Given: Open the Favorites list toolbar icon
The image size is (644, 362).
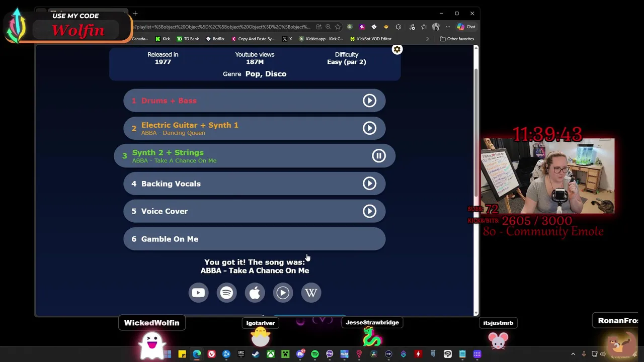Looking at the screenshot, I should (424, 27).
